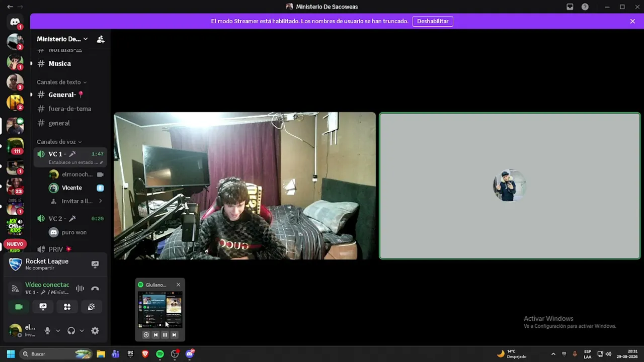Turn off camera in voice panel

click(19, 307)
